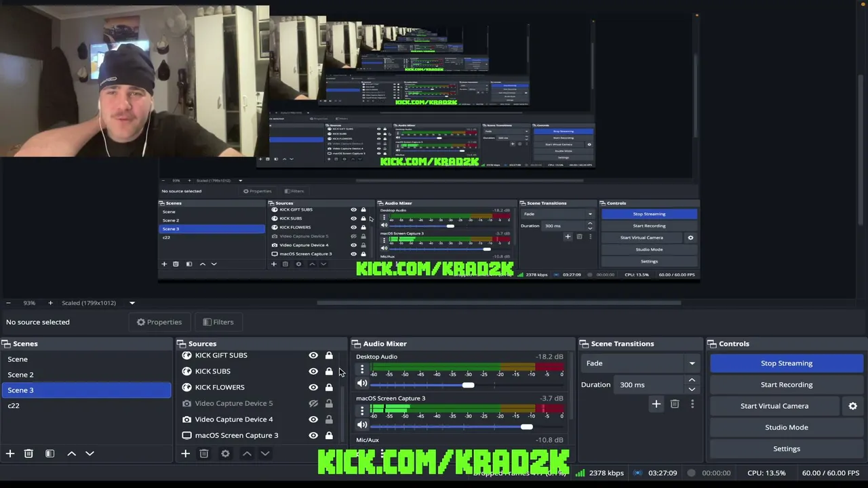The image size is (868, 488).
Task: Open source Properties button
Action: (x=159, y=322)
